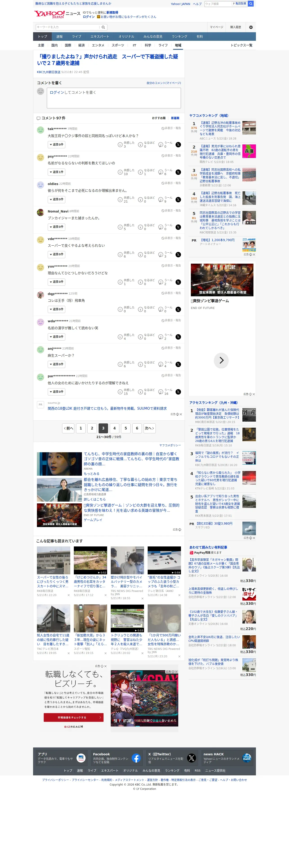This screenshot has width=289, height=868.
Task: Switch to the ランキング tab in the blue navbar
Action: (x=179, y=37)
